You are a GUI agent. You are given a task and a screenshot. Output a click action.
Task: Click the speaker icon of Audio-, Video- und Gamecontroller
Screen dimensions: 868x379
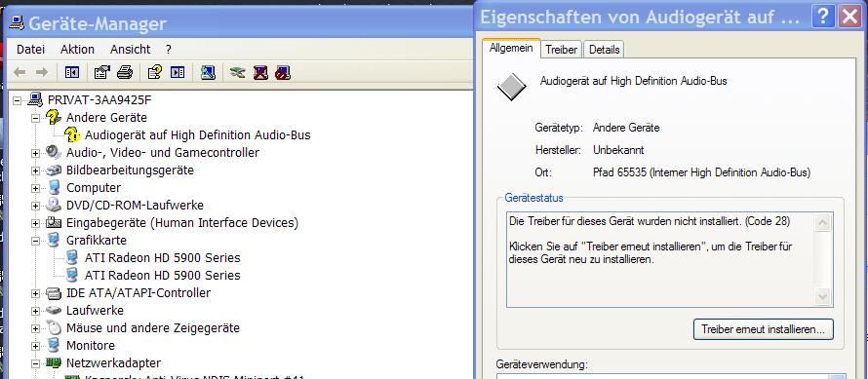(53, 152)
